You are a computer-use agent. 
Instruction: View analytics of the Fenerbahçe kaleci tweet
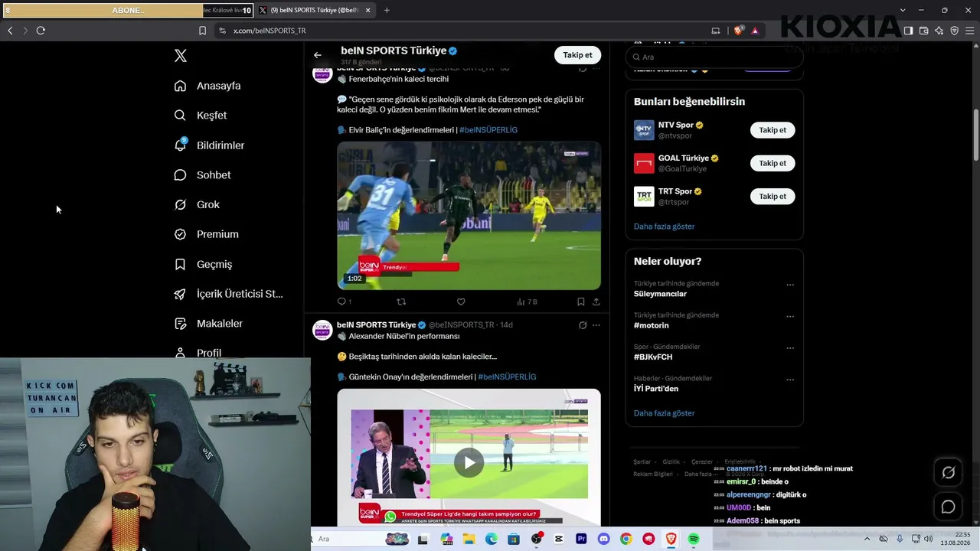click(527, 302)
